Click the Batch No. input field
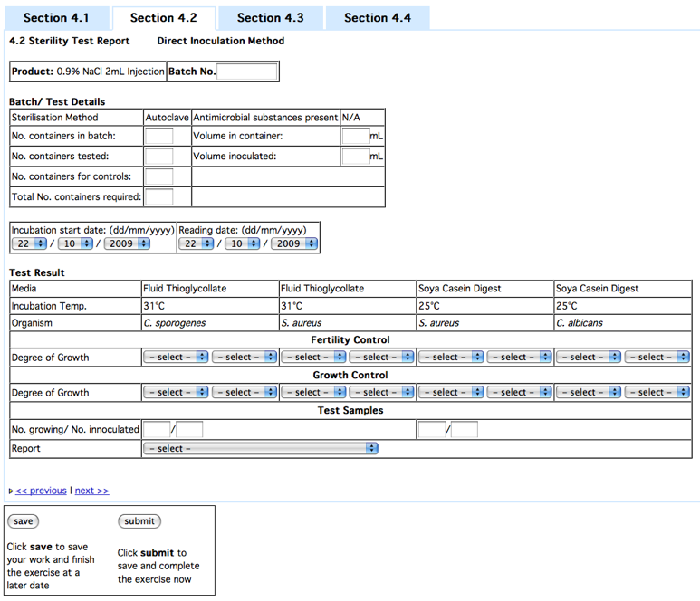Screen dimensions: 700x601 pos(247,72)
